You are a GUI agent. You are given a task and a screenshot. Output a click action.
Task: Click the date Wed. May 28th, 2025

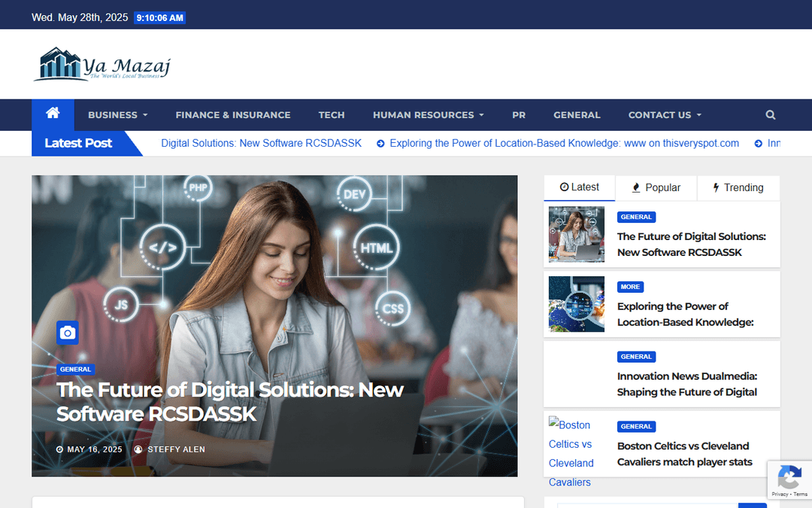click(80, 17)
